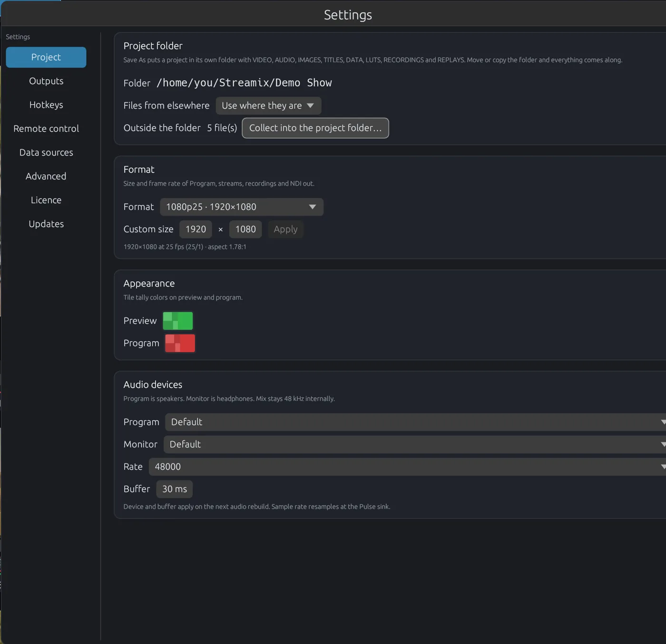
Task: Open the Data sources section
Action: [46, 152]
